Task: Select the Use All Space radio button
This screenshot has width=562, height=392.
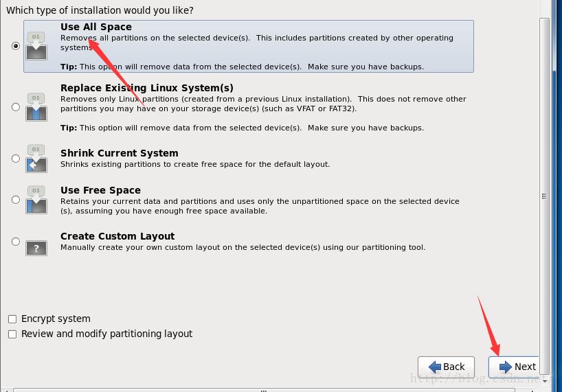Action: [16, 46]
